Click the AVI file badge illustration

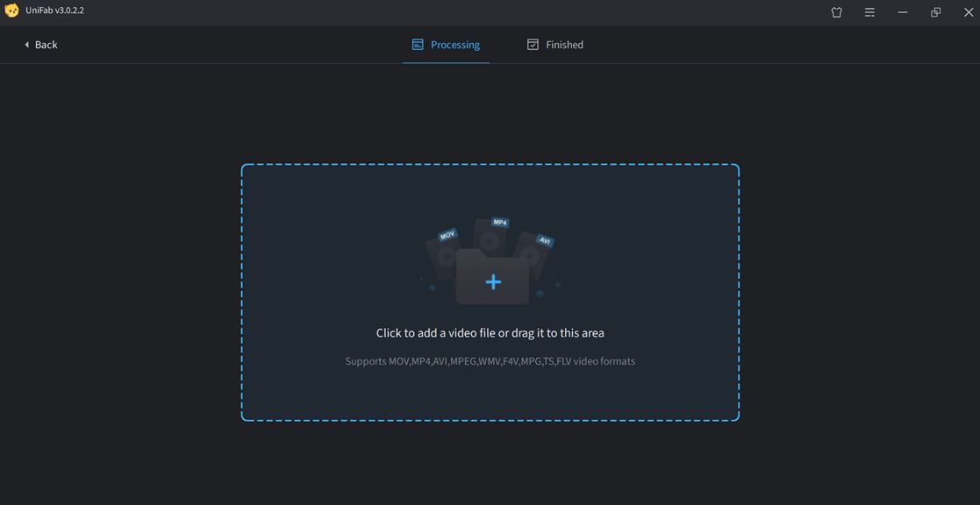[544, 240]
